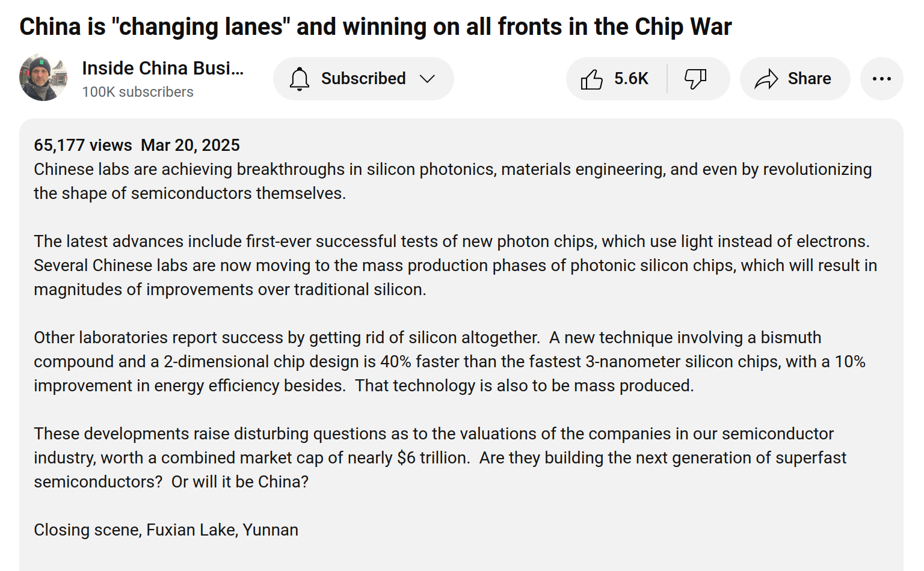Open the Inside China Busi... channel name
This screenshot has height=571, width=924.
162,69
